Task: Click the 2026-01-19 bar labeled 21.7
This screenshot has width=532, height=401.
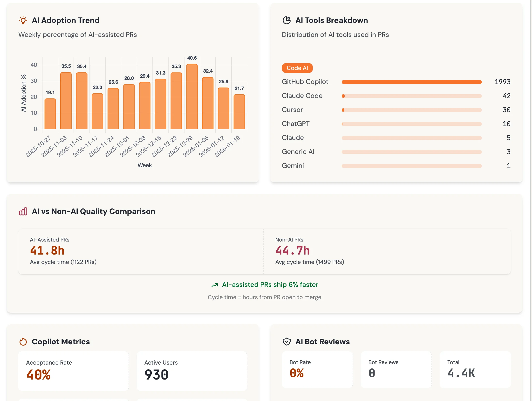Action: (x=239, y=112)
